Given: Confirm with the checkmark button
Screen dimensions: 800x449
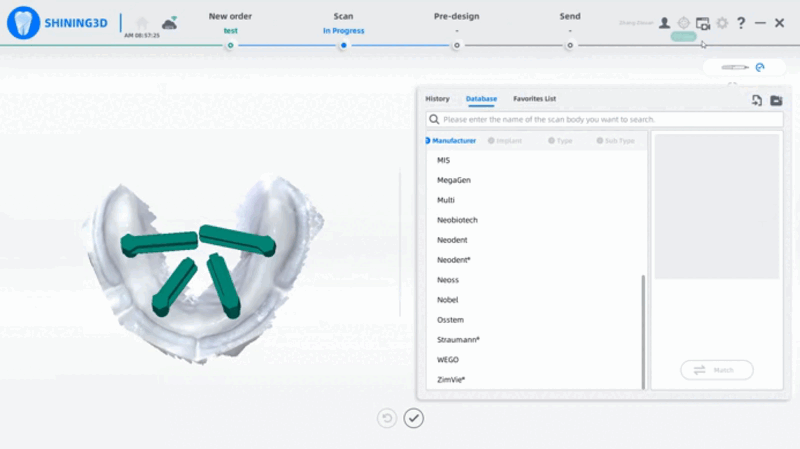Looking at the screenshot, I should pyautogui.click(x=413, y=418).
